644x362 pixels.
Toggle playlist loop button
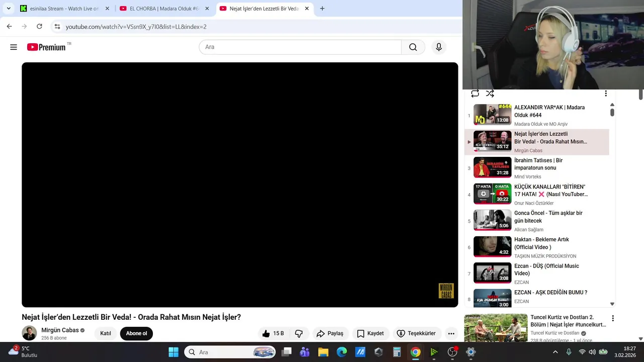(475, 94)
